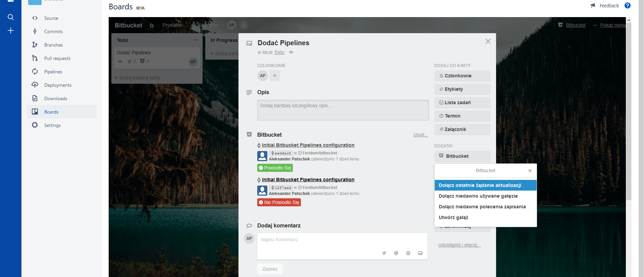Open second Initial Bitbucket Pipelines configuration commit
This screenshot has width=644, height=277.
pyautogui.click(x=308, y=180)
